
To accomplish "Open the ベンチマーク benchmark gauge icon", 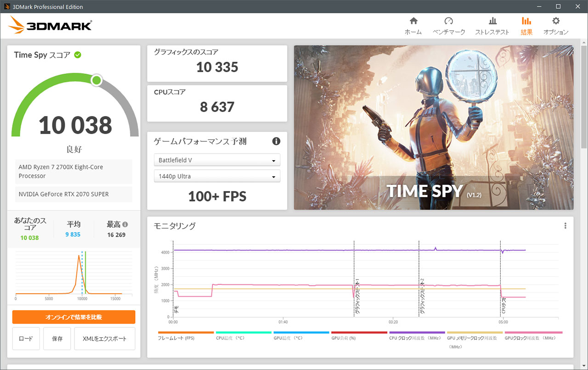I will pos(449,21).
